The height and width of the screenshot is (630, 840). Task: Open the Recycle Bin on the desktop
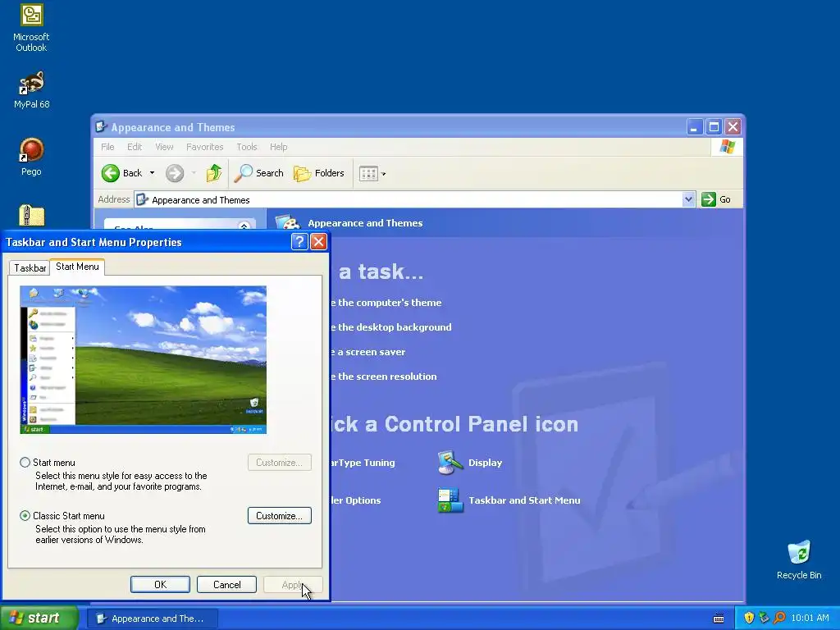pos(799,559)
